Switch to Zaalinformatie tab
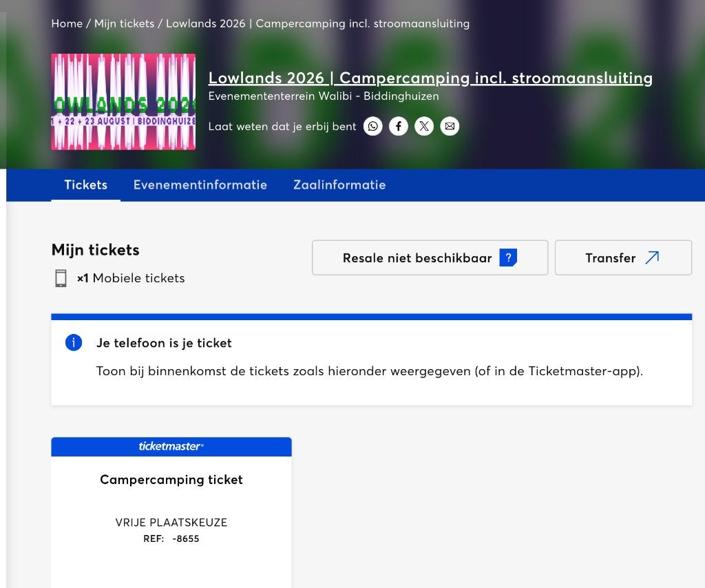Image resolution: width=705 pixels, height=588 pixels. pyautogui.click(x=339, y=185)
